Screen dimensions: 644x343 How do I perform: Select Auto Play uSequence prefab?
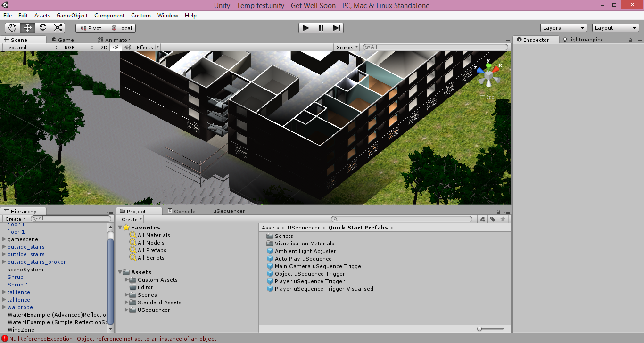(303, 259)
